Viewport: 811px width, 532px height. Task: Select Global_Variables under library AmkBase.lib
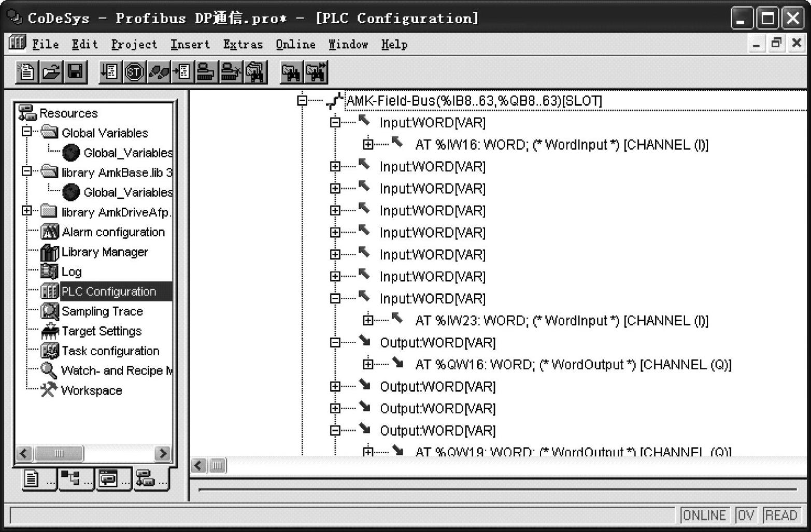pyautogui.click(x=128, y=192)
